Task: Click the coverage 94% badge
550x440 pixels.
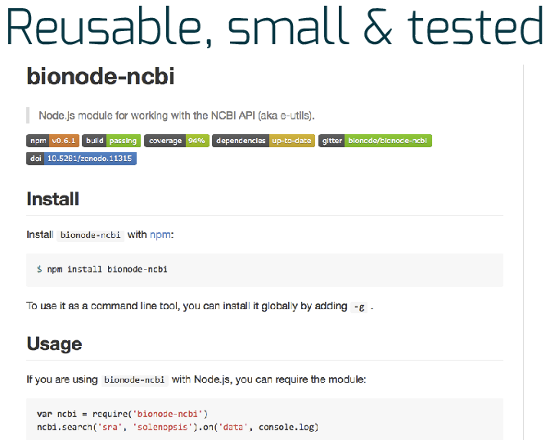Action: coord(177,141)
